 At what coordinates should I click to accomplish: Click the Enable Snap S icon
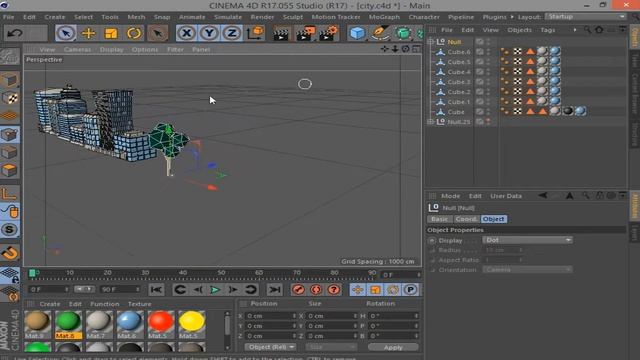[x=9, y=229]
